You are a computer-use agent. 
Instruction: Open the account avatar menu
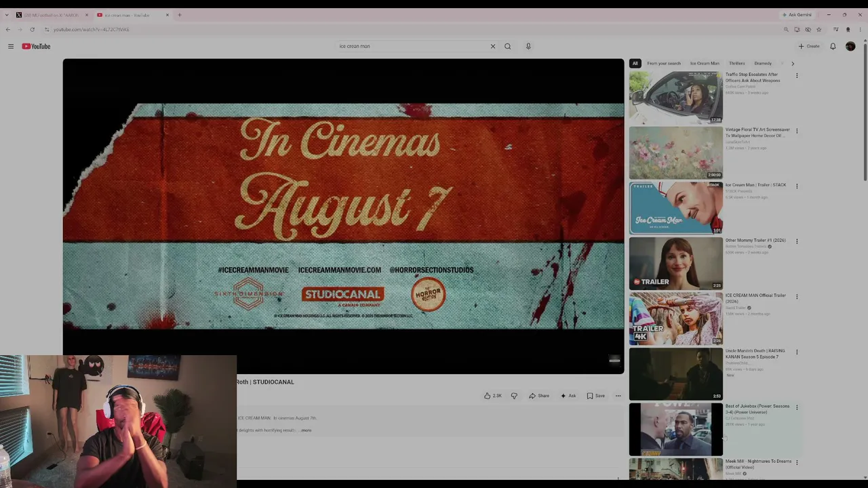coord(850,46)
